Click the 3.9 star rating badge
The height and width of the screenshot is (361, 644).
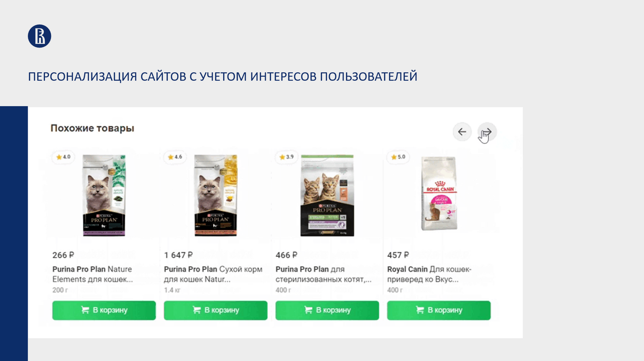point(286,157)
